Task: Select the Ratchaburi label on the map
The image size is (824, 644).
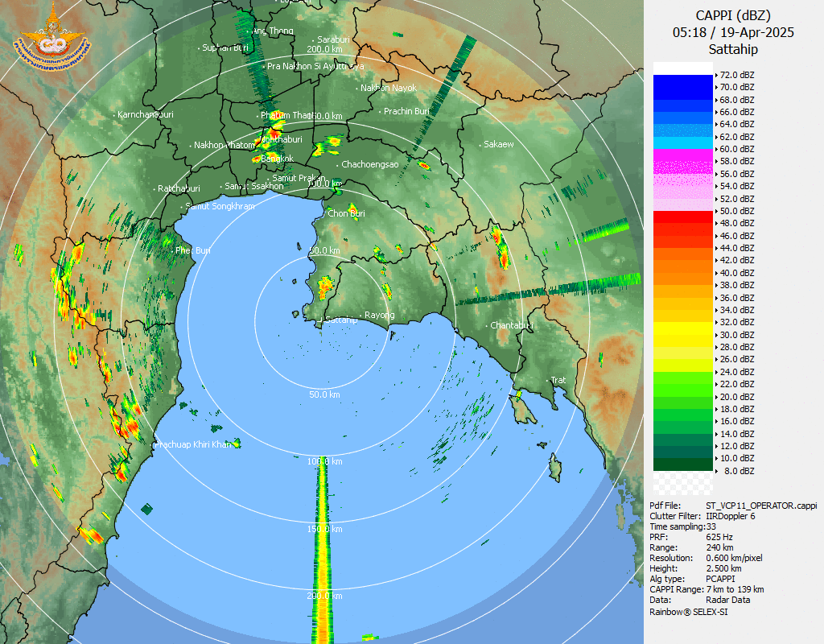Action: [x=179, y=188]
